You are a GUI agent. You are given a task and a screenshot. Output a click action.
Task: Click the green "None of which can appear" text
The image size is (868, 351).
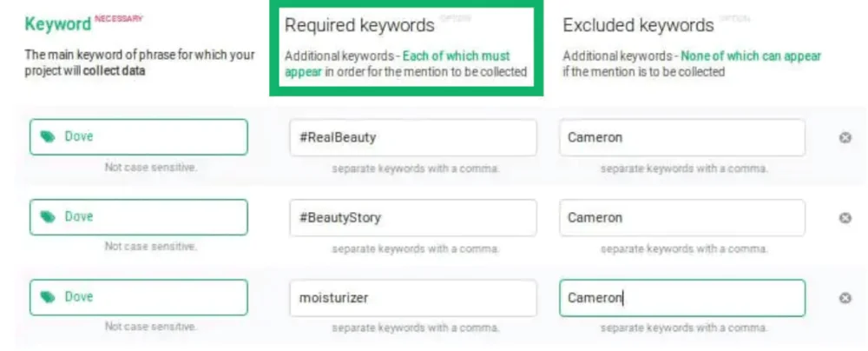point(751,56)
